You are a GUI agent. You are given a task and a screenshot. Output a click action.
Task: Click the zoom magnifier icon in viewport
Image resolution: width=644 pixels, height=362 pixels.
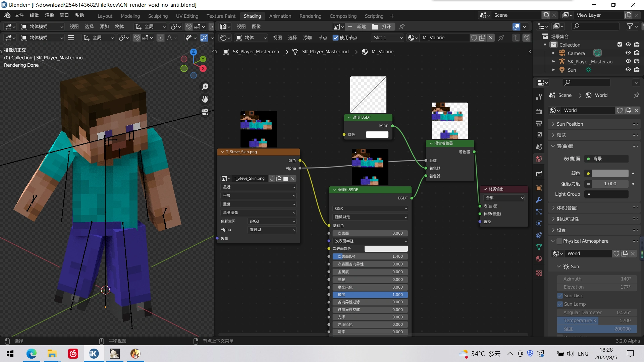(x=205, y=87)
